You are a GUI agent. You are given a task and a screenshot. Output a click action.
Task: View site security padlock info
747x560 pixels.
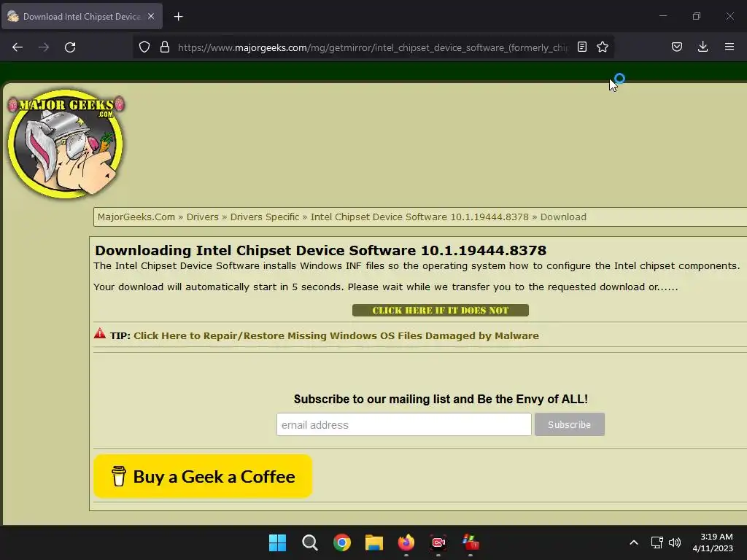[165, 47]
